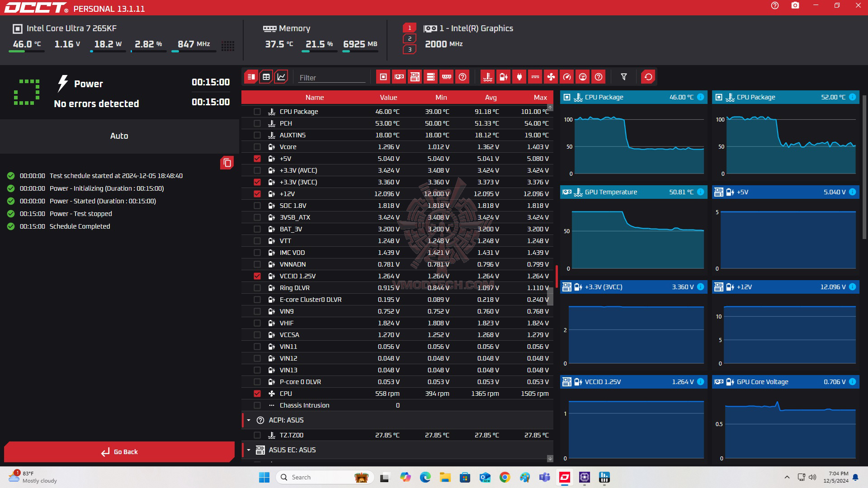
Task: Click the sensor Filter text field
Action: (331, 78)
